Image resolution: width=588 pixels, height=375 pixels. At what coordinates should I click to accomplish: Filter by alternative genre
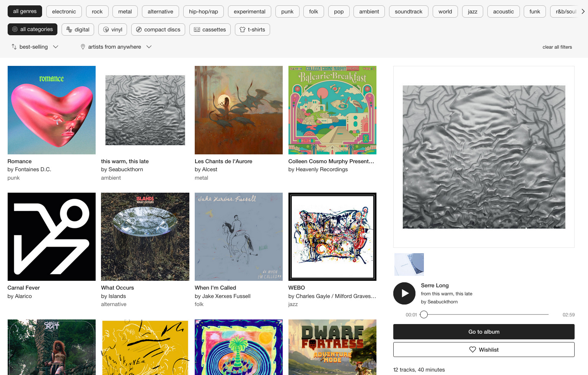coord(160,11)
